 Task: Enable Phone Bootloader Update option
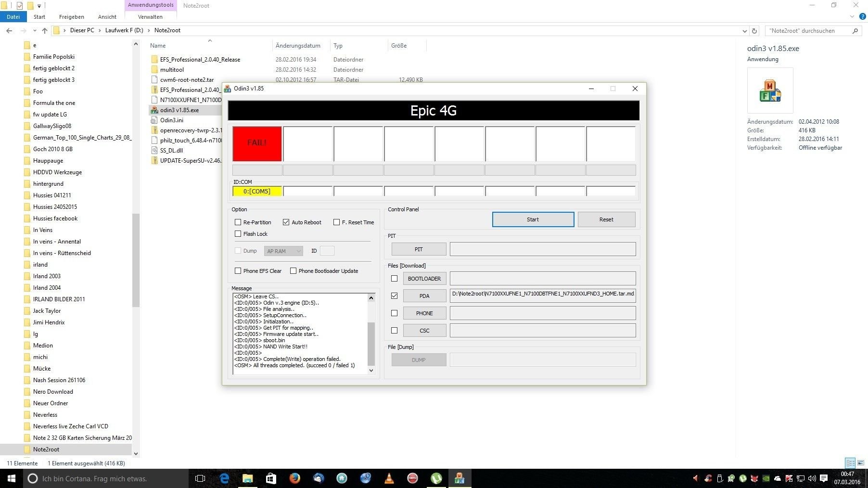pos(293,271)
